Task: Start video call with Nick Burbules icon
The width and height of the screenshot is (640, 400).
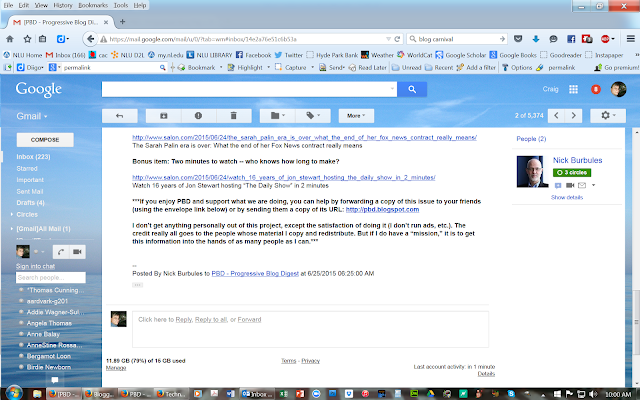Action: [x=570, y=185]
